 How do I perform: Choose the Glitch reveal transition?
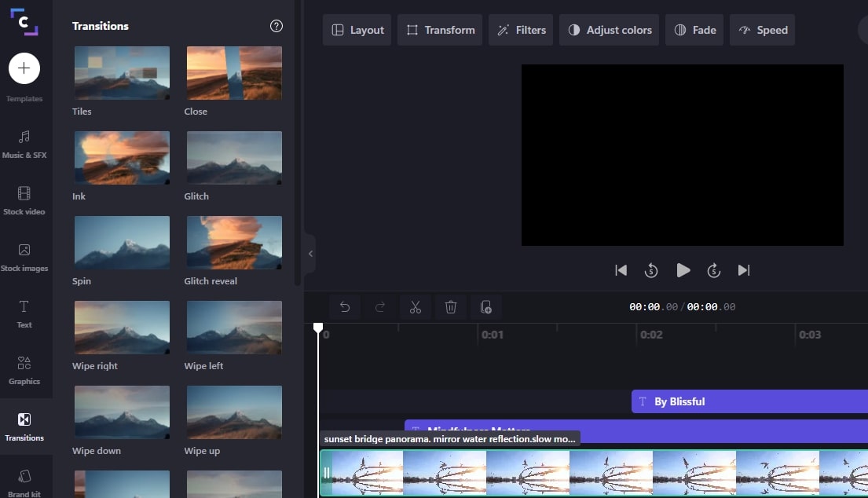click(x=234, y=242)
